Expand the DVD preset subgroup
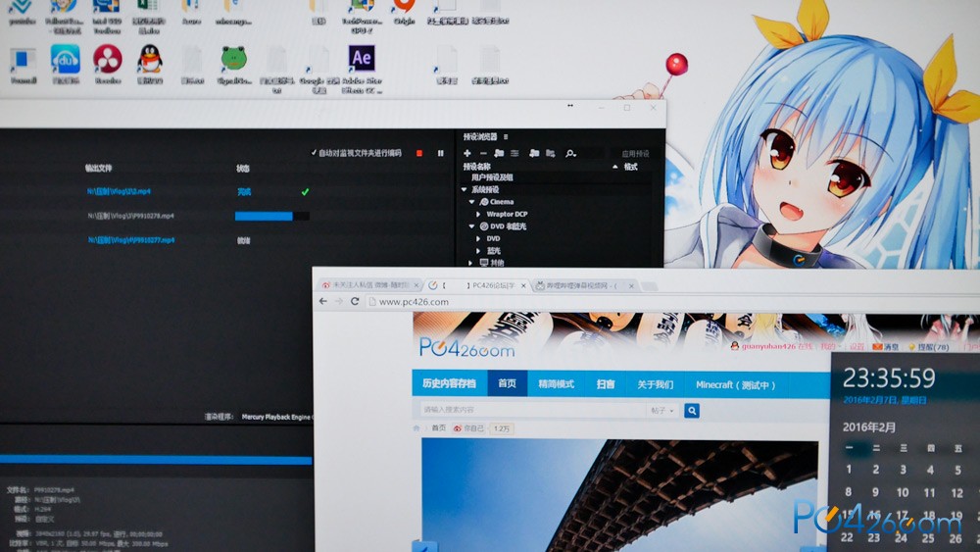Screen dimensions: 980x552 479,238
